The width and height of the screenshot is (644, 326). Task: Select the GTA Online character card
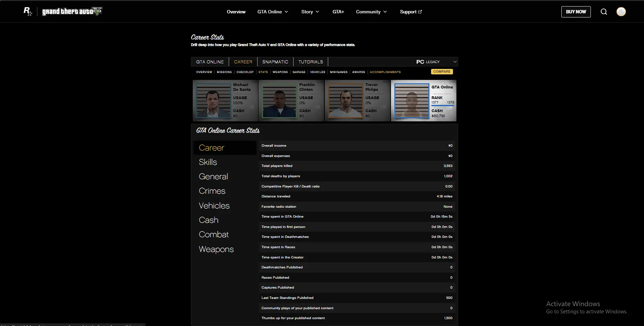(424, 100)
